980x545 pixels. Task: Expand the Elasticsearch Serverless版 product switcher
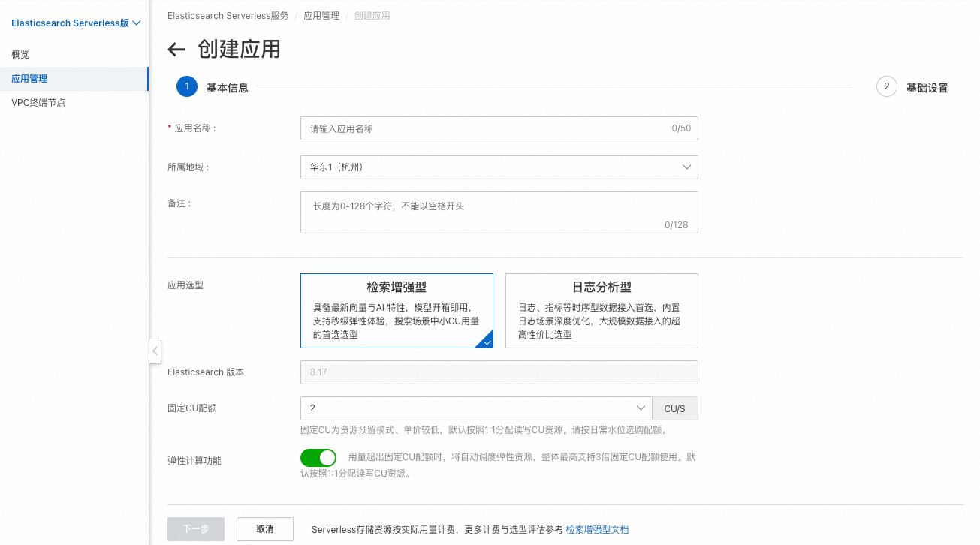tap(76, 23)
